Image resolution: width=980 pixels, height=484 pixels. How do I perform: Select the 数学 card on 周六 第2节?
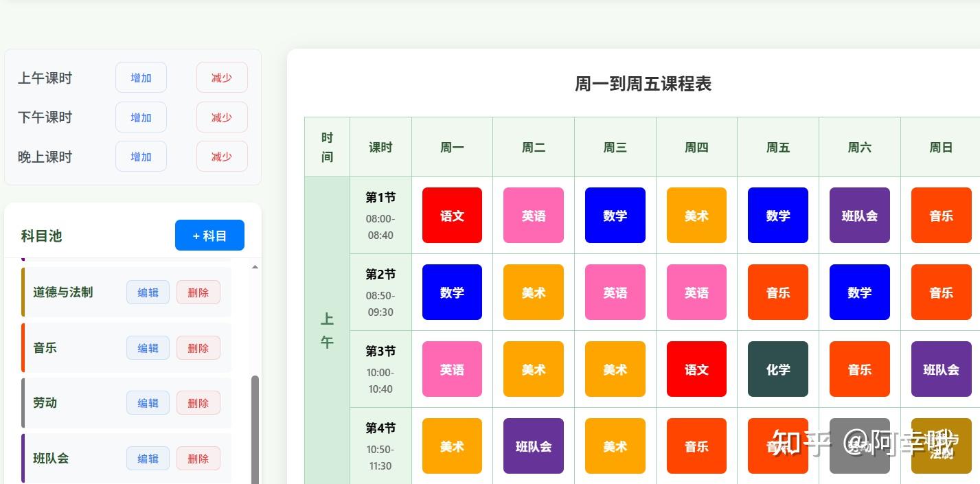point(860,292)
